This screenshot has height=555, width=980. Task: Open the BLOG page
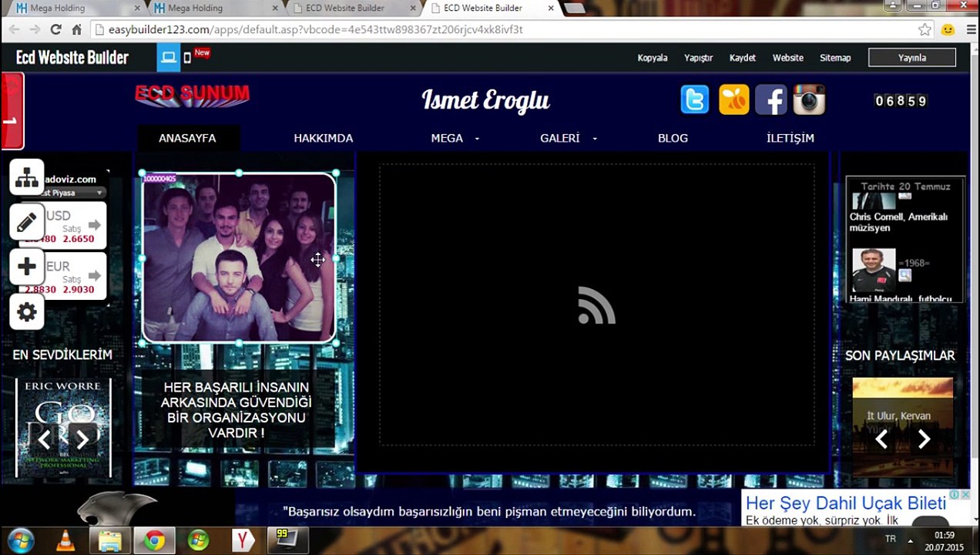coord(673,138)
